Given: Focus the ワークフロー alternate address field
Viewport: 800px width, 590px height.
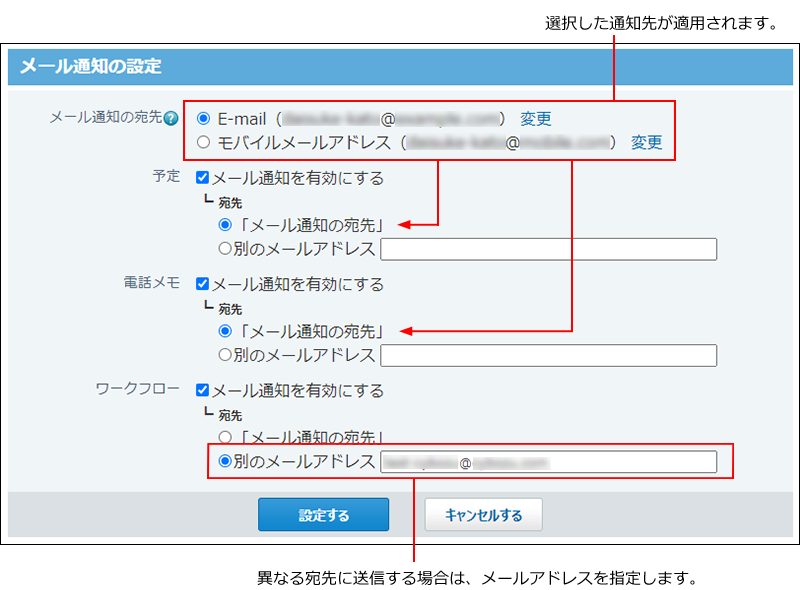Looking at the screenshot, I should [548, 461].
